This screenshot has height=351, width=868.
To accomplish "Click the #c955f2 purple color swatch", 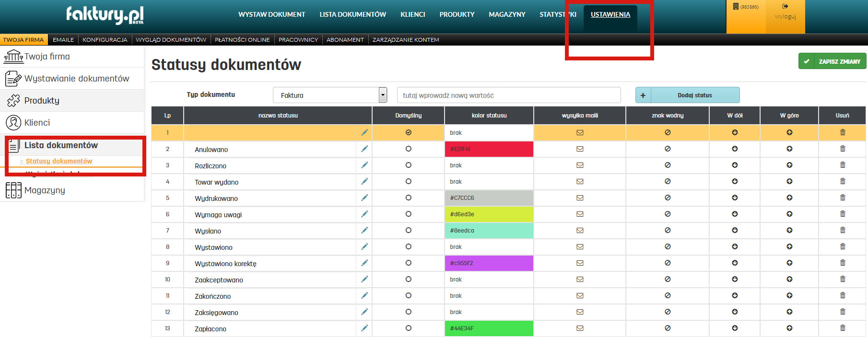I will pyautogui.click(x=489, y=263).
